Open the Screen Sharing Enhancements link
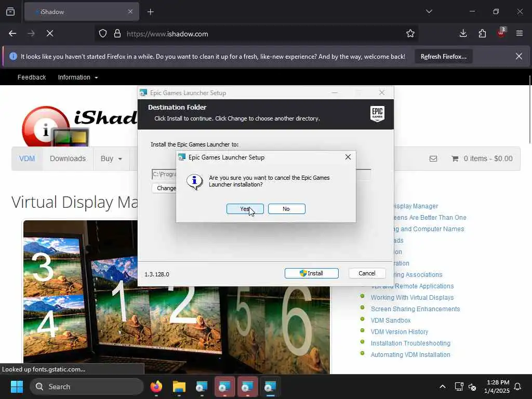This screenshot has height=399, width=532. tap(415, 309)
